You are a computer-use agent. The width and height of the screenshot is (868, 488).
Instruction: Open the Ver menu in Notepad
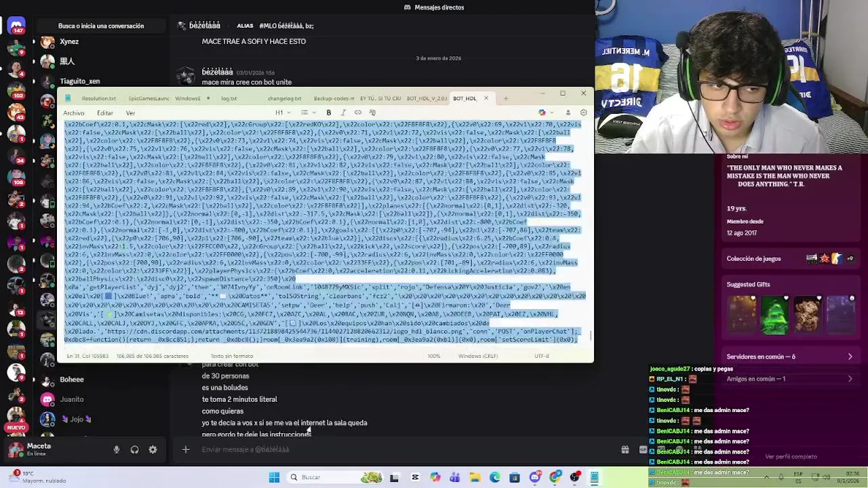pyautogui.click(x=130, y=113)
